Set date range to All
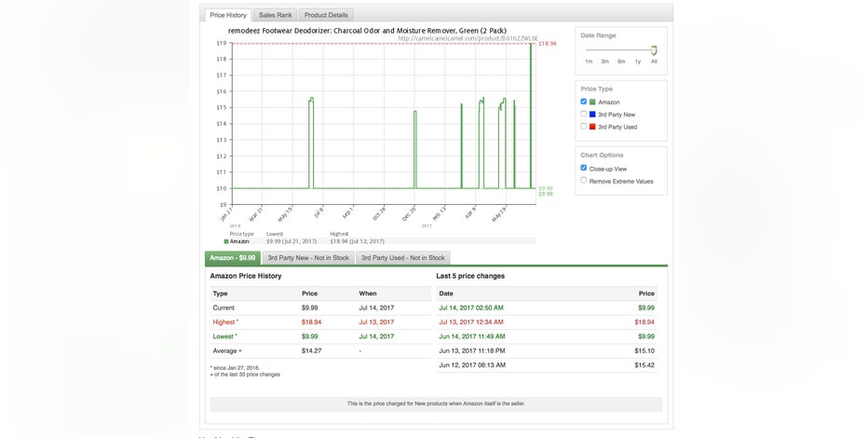Viewport: 868px width, 438px height. (654, 62)
